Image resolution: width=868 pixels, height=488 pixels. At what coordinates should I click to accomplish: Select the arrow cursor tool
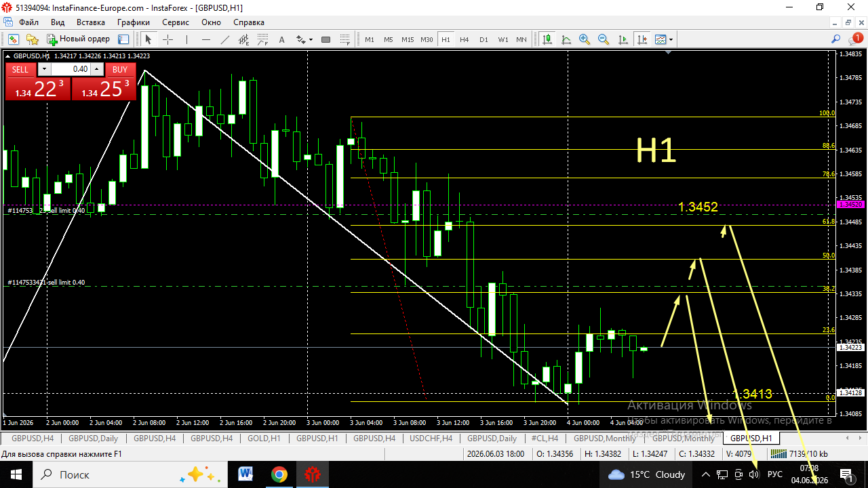pos(149,39)
